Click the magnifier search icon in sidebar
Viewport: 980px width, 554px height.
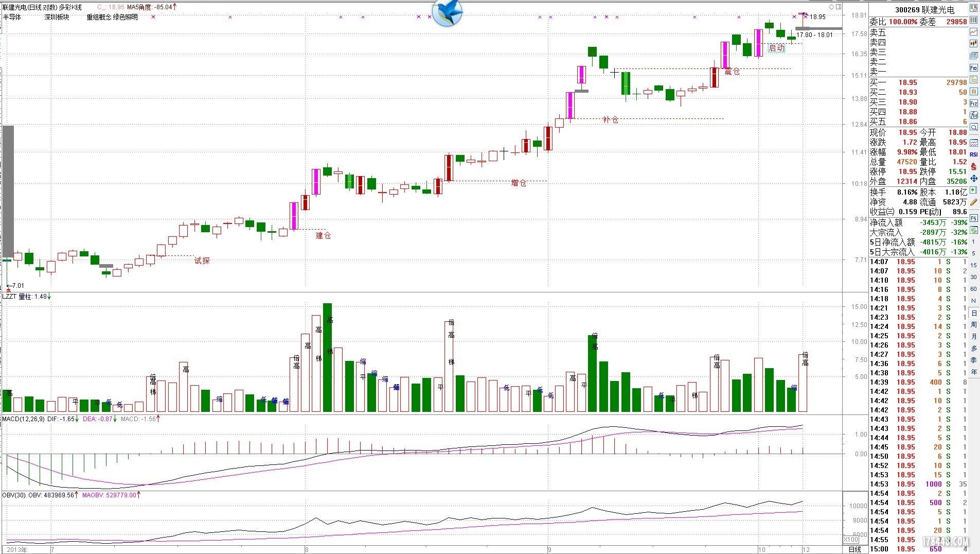click(x=974, y=127)
